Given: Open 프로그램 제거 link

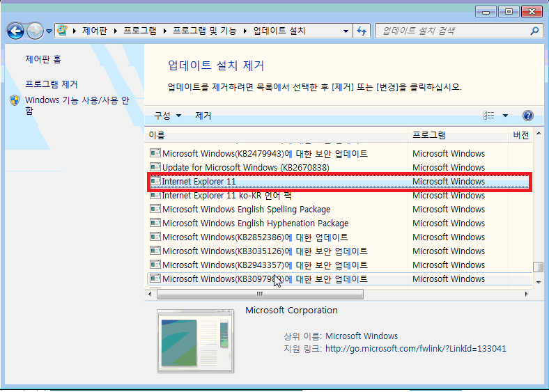Looking at the screenshot, I should click(51, 84).
